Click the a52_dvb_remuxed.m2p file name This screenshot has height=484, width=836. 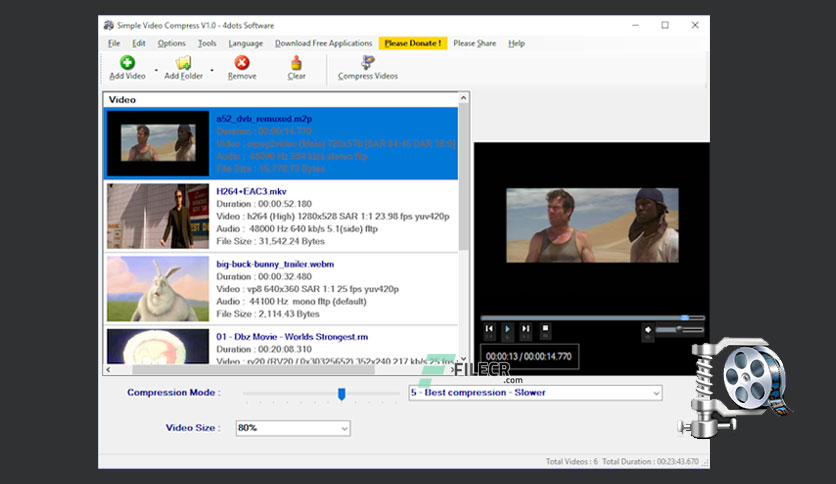(264, 119)
